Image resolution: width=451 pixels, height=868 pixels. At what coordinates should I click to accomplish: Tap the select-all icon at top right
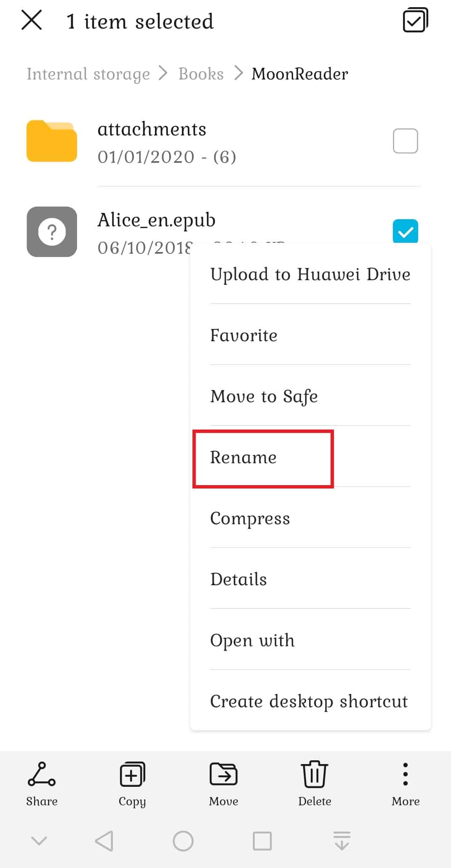point(415,21)
